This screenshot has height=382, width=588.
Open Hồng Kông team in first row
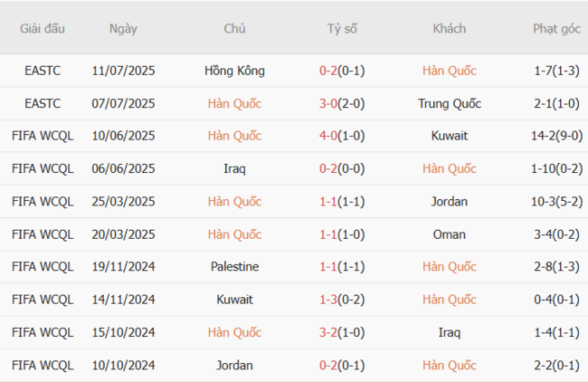tap(234, 71)
